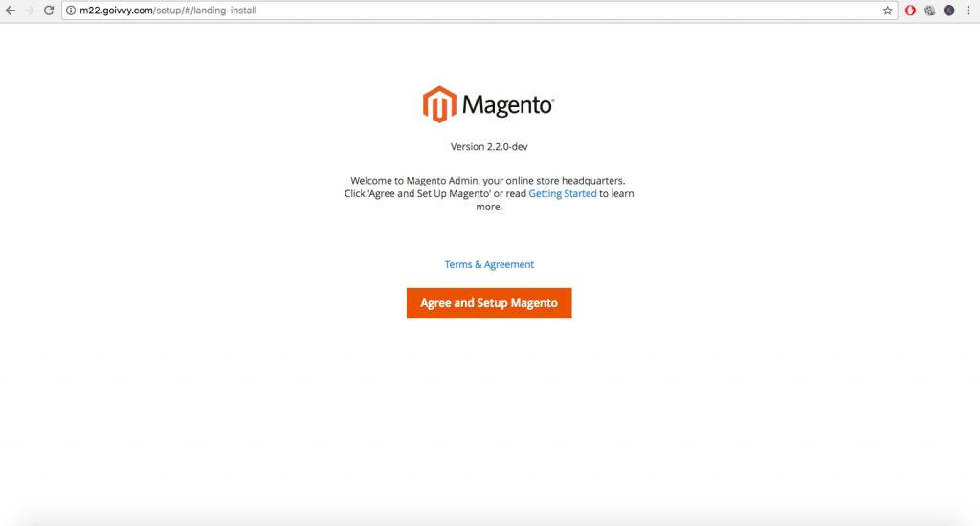980x526 pixels.
Task: Open the Terms & Agreement link
Action: click(489, 264)
